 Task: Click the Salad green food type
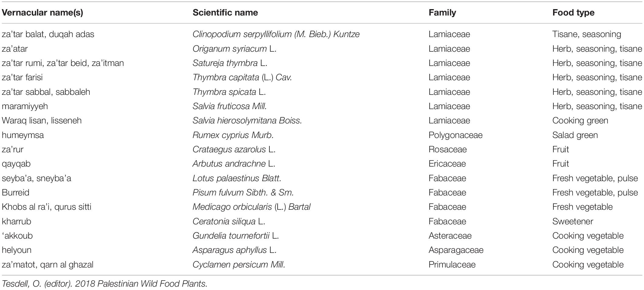(575, 135)
